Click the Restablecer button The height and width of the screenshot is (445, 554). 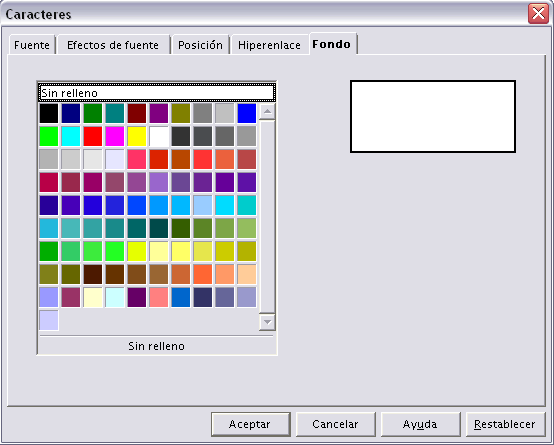(x=505, y=424)
